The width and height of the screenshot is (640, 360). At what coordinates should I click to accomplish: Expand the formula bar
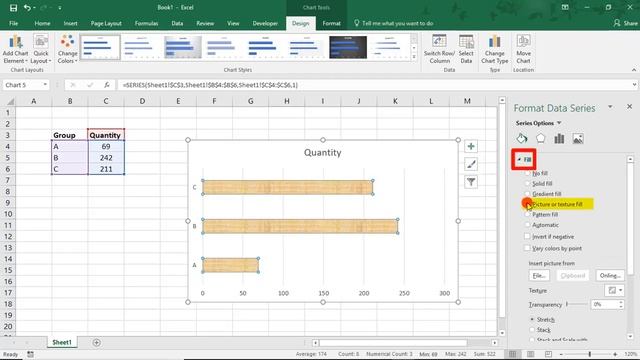(x=634, y=85)
